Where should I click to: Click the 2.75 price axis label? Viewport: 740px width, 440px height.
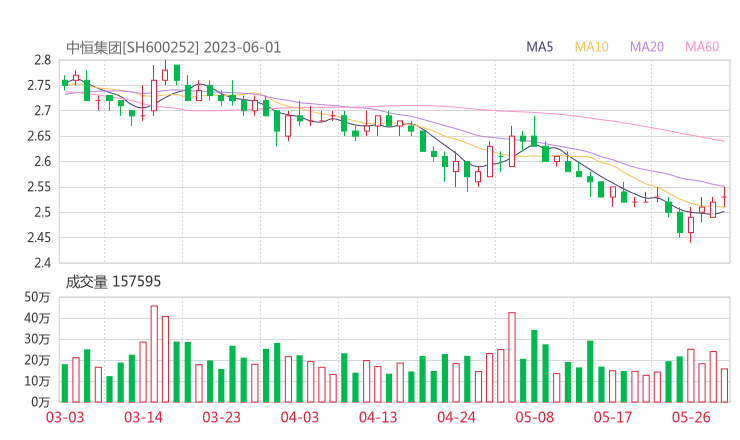point(39,85)
